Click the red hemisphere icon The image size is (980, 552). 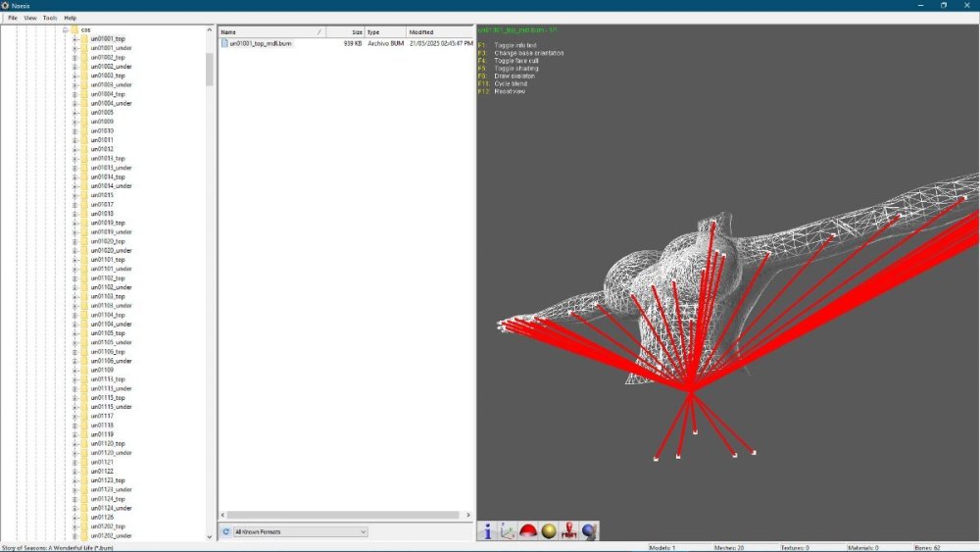pyautogui.click(x=528, y=530)
